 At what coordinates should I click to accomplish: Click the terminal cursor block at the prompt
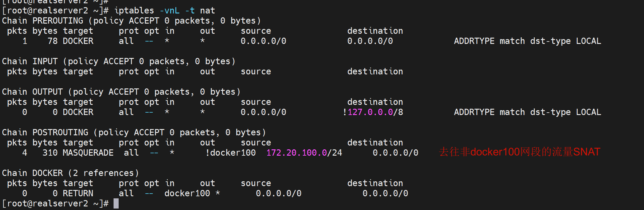click(x=116, y=204)
